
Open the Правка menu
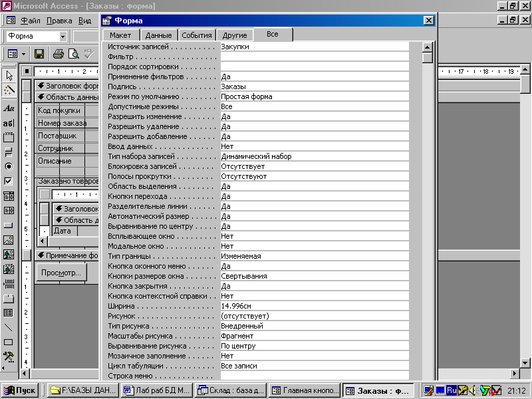59,21
